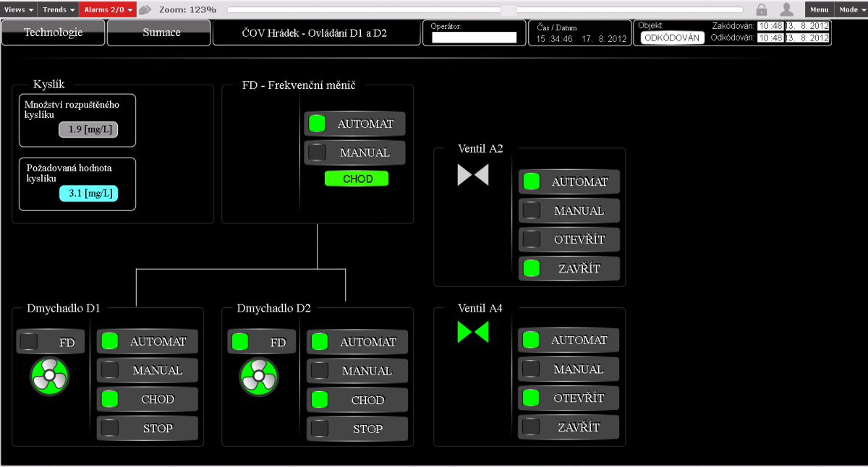Switch Ventil A2 to MANUAL mode
Image resolution: width=868 pixels, height=467 pixels.
pyautogui.click(x=569, y=210)
